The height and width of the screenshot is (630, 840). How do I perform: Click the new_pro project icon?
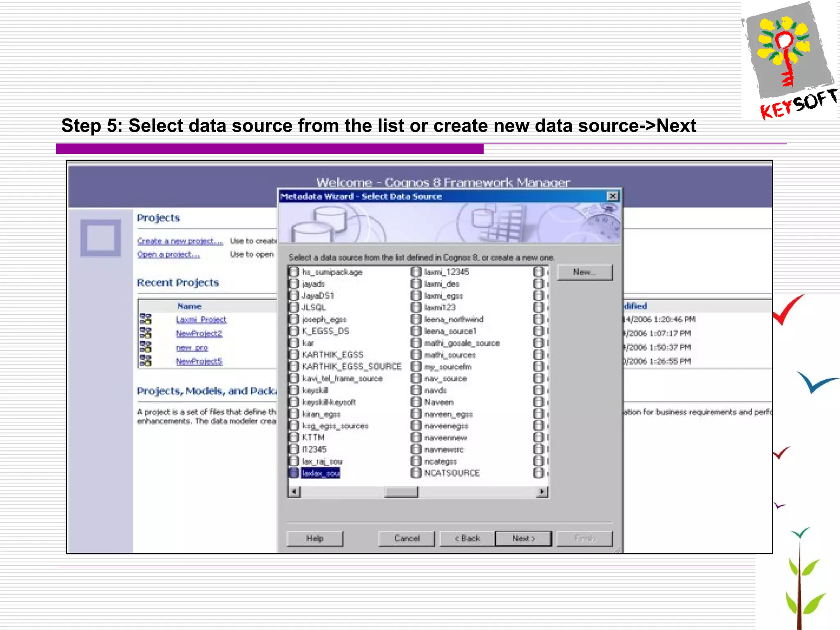146,347
